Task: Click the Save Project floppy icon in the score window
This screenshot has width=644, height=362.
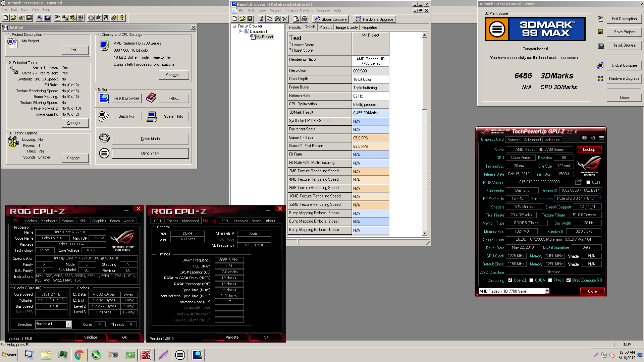Action: (x=600, y=32)
